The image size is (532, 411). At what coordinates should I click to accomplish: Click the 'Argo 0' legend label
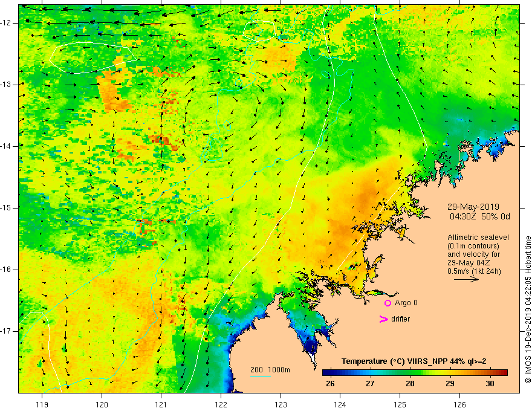(x=406, y=303)
